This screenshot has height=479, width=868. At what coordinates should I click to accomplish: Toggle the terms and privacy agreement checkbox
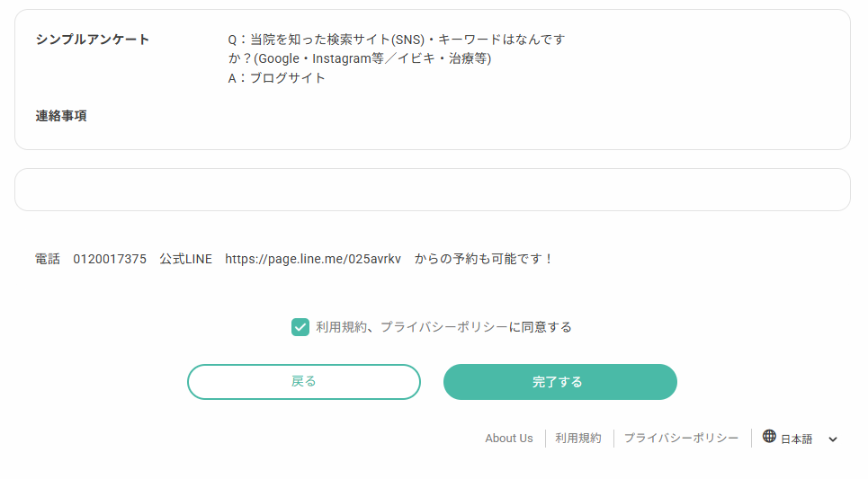point(300,327)
